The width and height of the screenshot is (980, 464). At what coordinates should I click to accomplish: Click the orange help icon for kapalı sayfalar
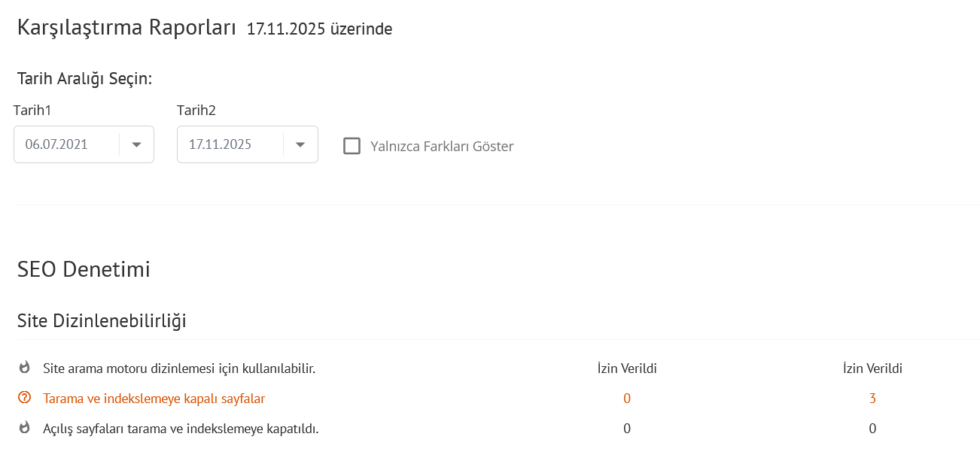click(x=23, y=398)
